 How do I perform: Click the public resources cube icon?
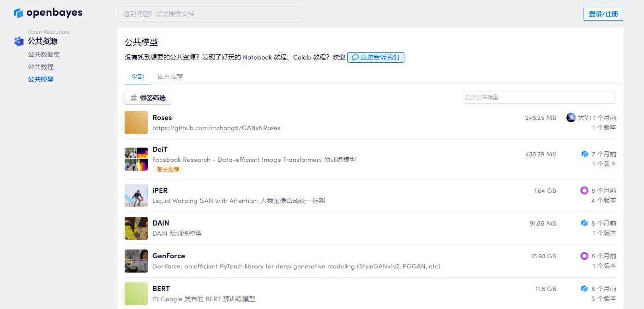19,42
